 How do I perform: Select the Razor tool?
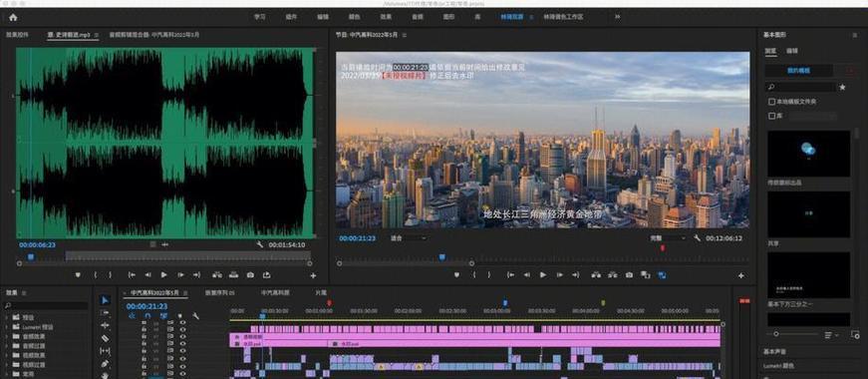tap(106, 338)
